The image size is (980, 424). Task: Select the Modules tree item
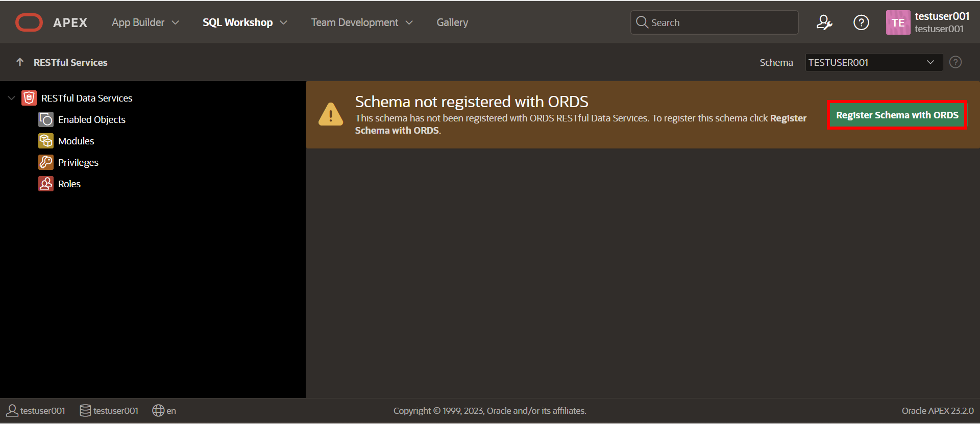[76, 141]
